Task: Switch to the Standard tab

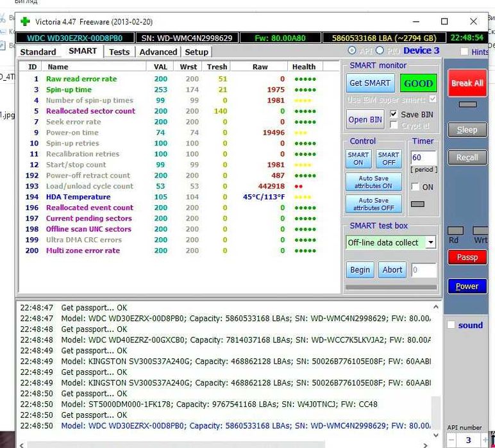Action: coord(38,52)
